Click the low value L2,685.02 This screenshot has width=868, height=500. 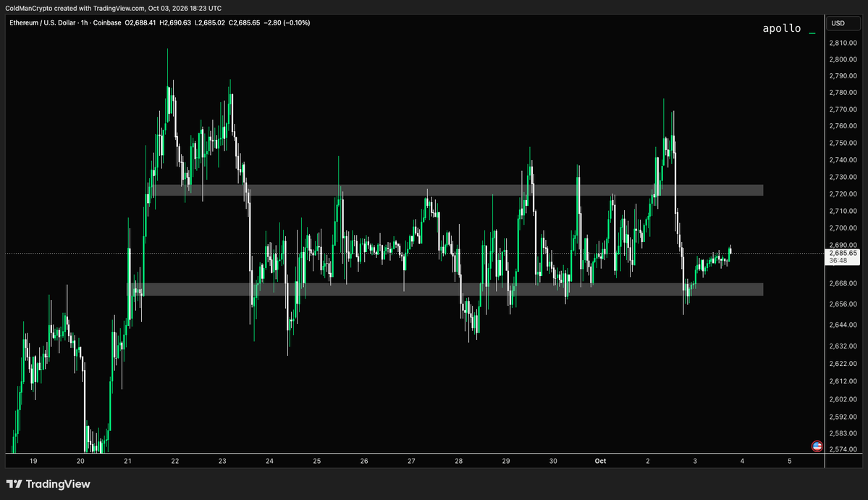click(x=210, y=22)
